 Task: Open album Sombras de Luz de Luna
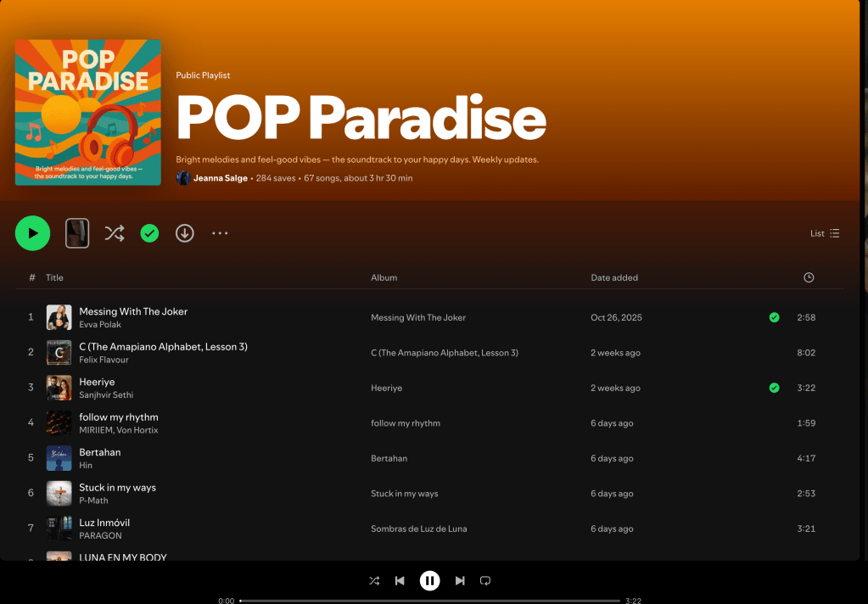(x=418, y=528)
